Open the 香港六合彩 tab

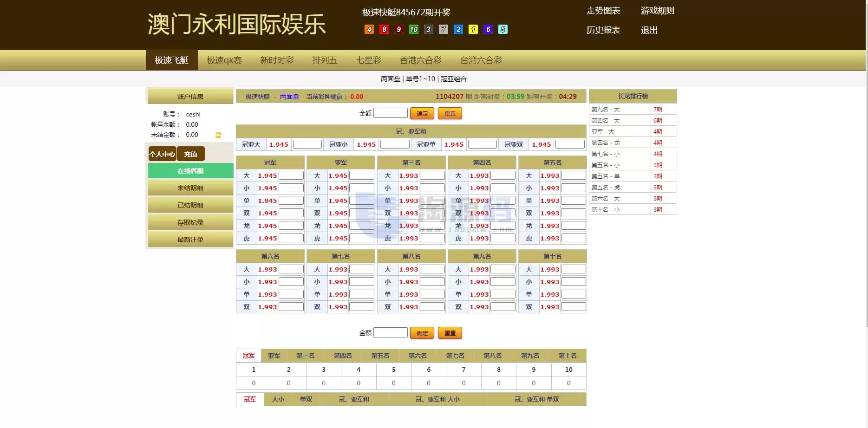point(421,60)
